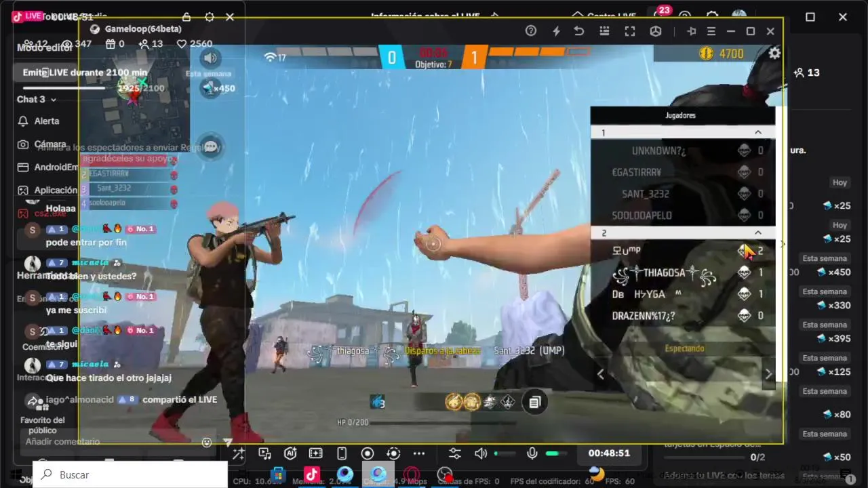Image resolution: width=868 pixels, height=488 pixels.
Task: Open Opera browser taskbar icon
Action: click(412, 474)
